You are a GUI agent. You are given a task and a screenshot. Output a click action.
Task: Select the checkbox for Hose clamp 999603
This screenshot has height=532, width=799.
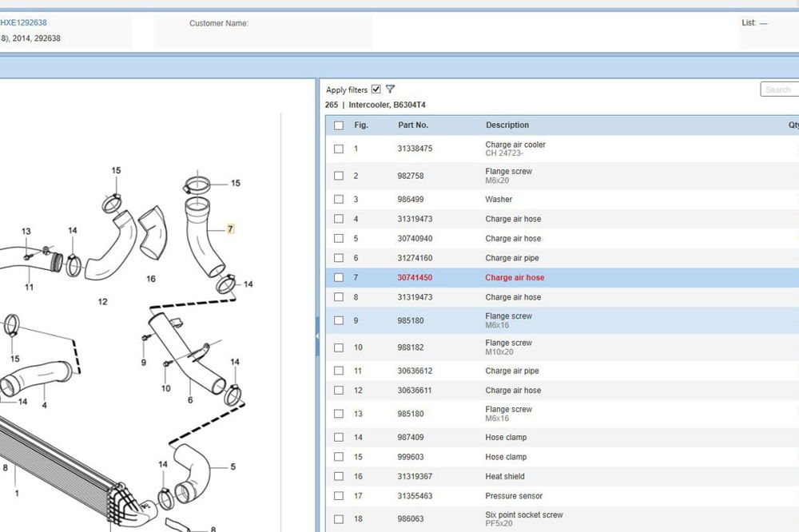[x=339, y=457]
